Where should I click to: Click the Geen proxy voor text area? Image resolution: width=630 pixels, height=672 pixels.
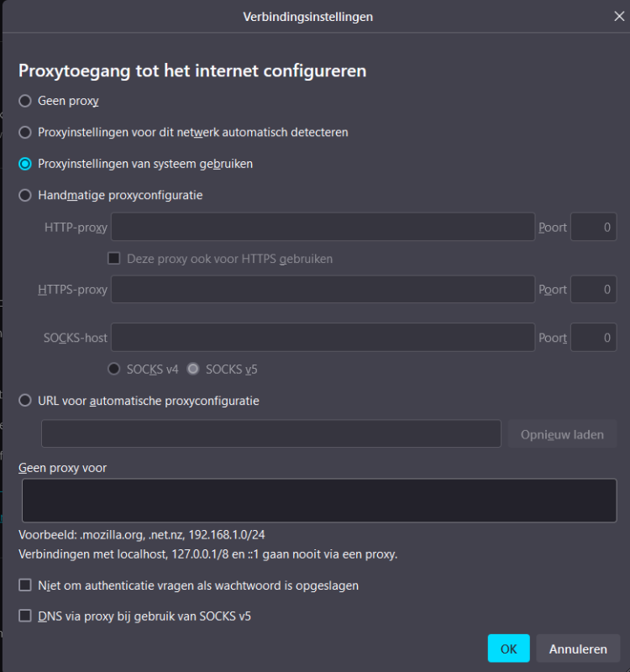click(x=319, y=501)
